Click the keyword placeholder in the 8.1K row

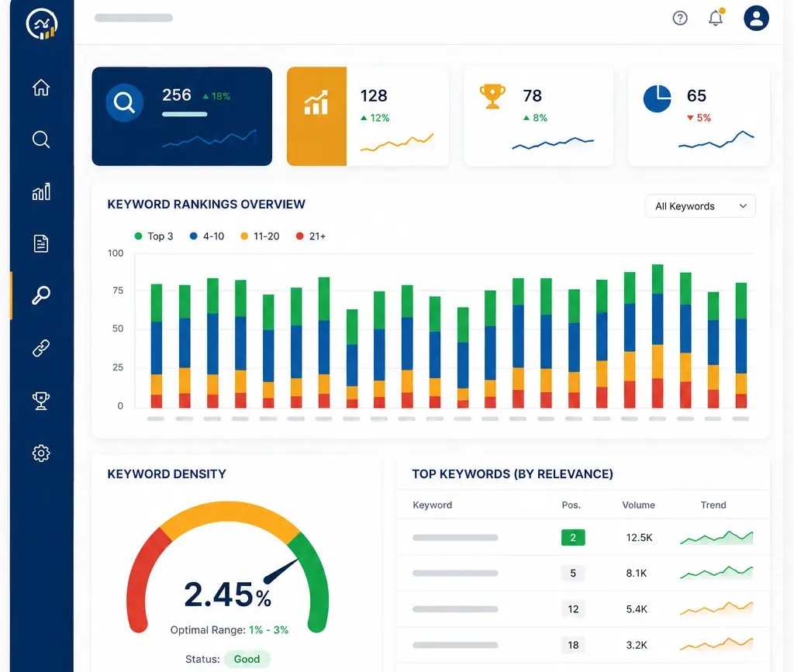click(455, 574)
